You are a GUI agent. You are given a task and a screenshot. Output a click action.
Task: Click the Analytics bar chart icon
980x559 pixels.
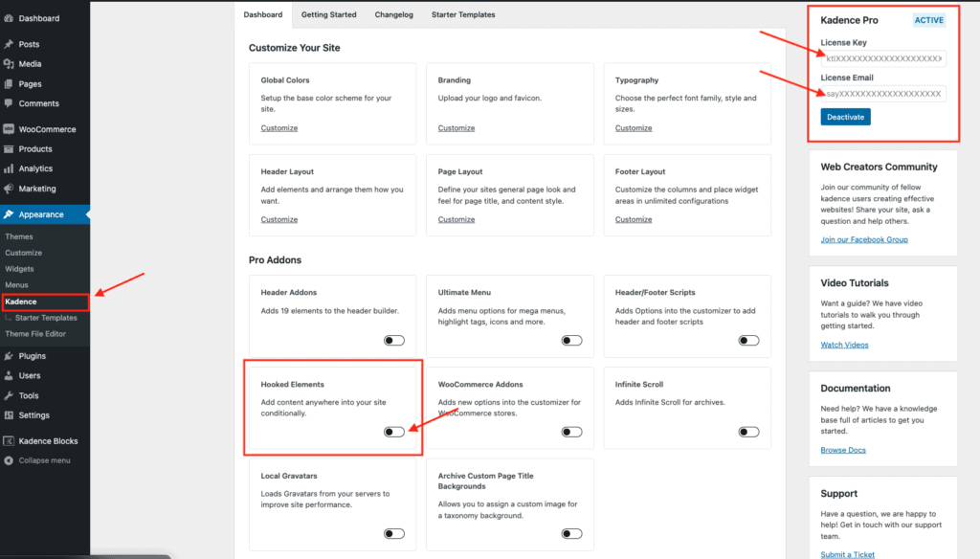coord(9,168)
